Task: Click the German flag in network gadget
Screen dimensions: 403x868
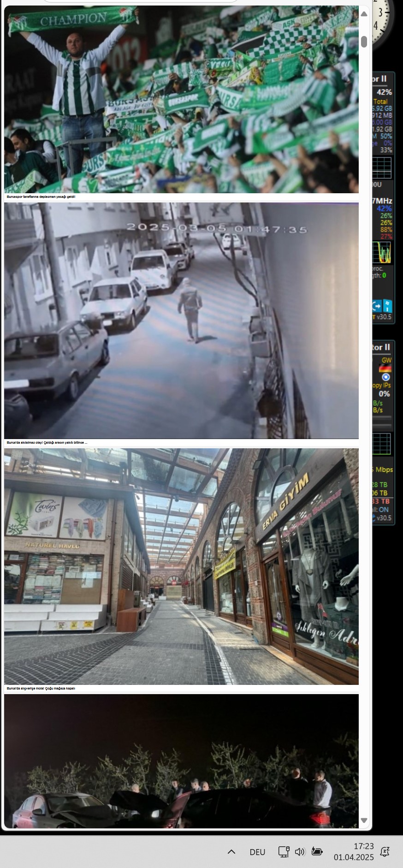Action: click(385, 368)
